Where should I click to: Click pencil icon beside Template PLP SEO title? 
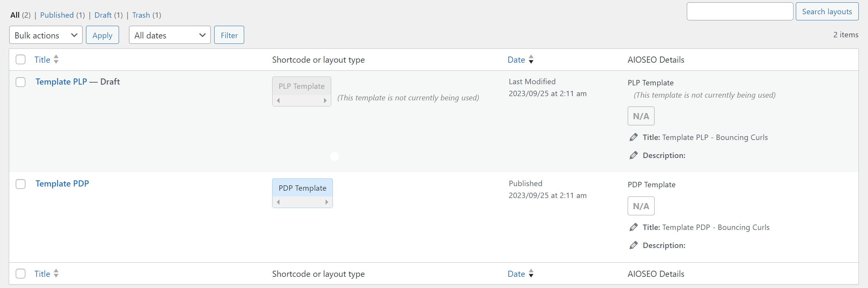click(633, 137)
